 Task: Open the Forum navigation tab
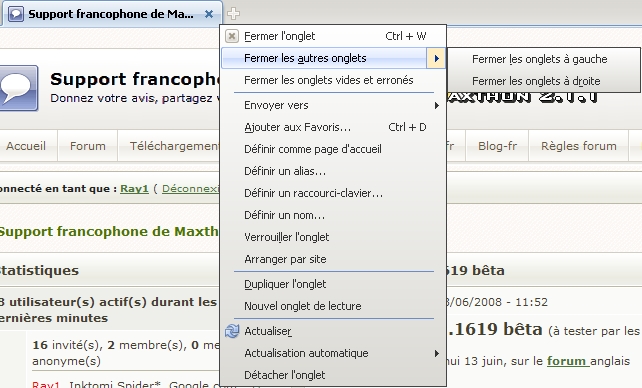click(x=88, y=146)
